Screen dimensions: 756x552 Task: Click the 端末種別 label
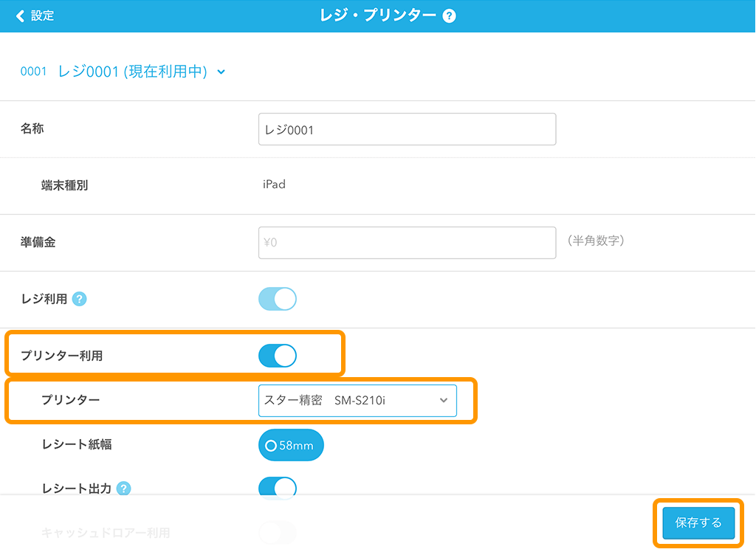(65, 185)
